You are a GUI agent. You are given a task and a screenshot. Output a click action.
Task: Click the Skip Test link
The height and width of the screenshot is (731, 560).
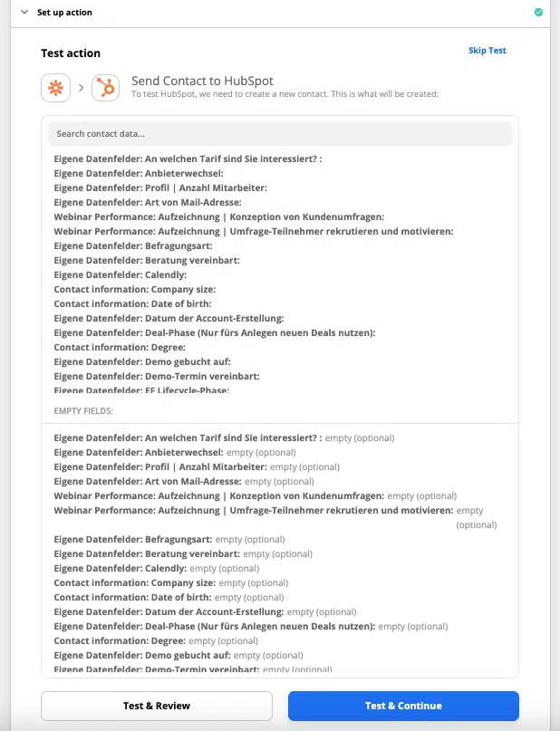[487, 51]
